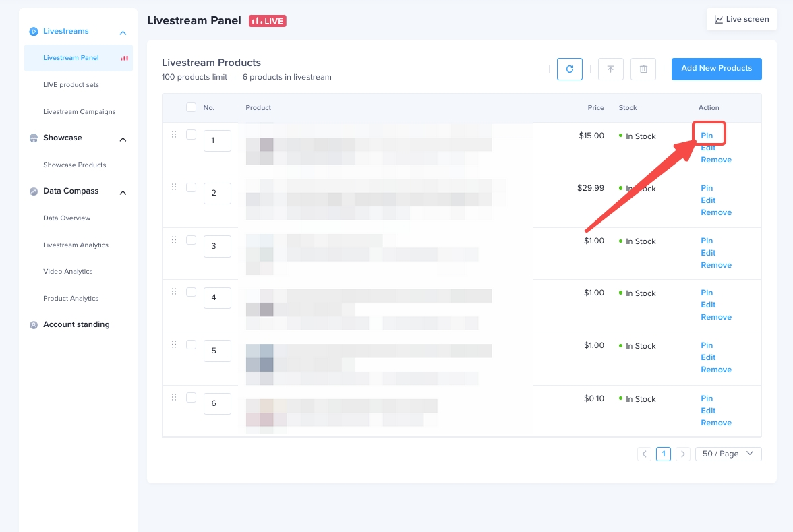Screen dimensions: 793x532
Task: Collapse the Livestreams sidebar section
Action: point(123,32)
